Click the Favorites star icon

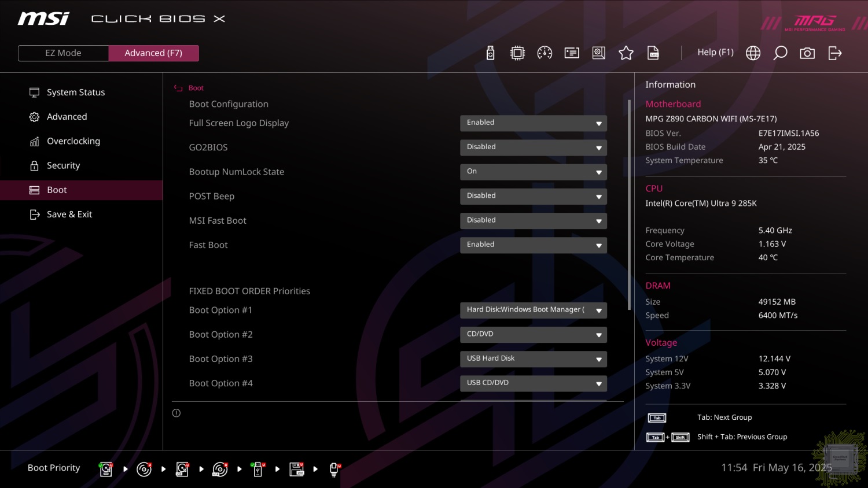tap(626, 53)
